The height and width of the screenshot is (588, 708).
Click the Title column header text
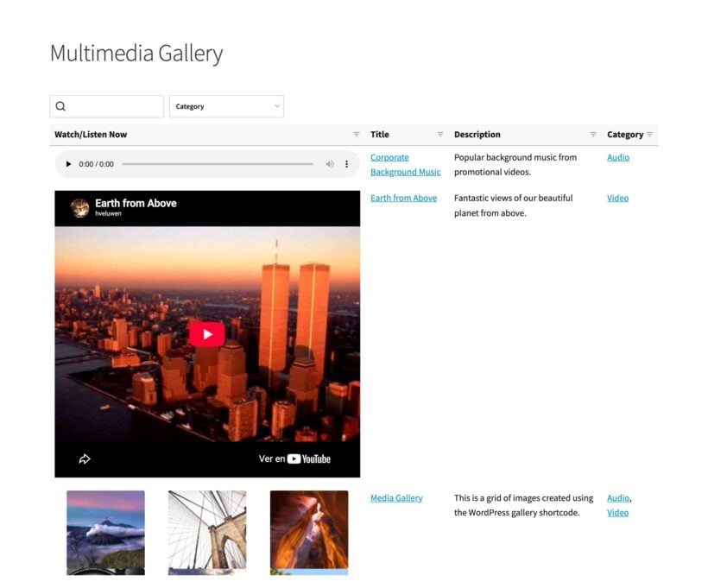(380, 135)
